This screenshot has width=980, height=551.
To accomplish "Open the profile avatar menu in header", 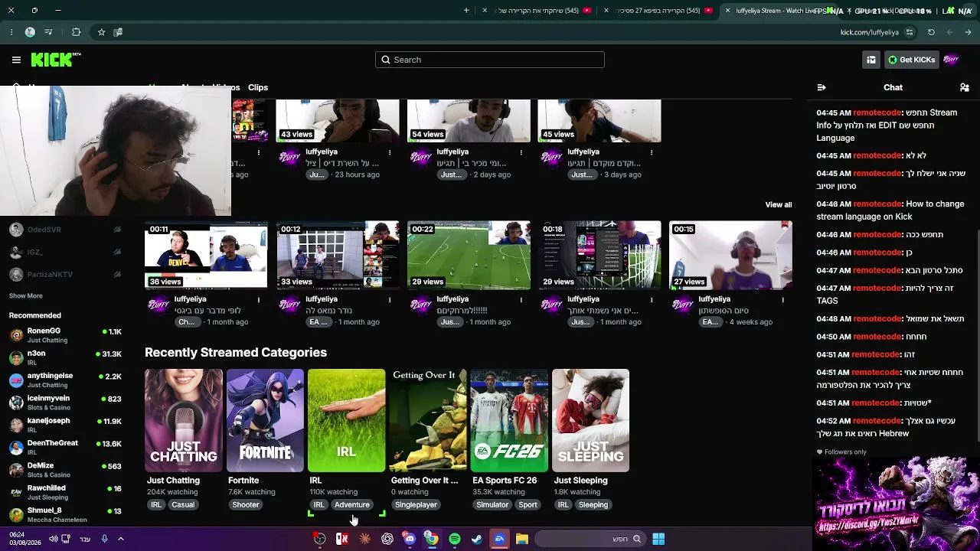I will (x=952, y=60).
